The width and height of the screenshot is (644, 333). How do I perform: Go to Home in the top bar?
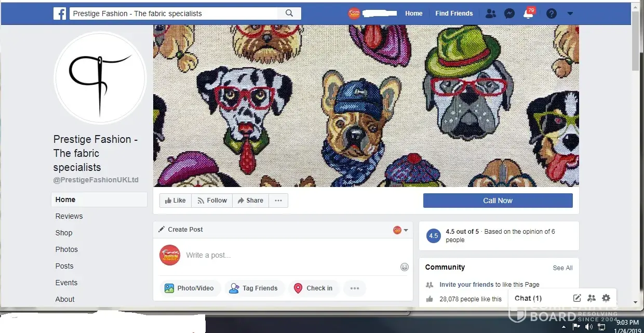tap(414, 14)
